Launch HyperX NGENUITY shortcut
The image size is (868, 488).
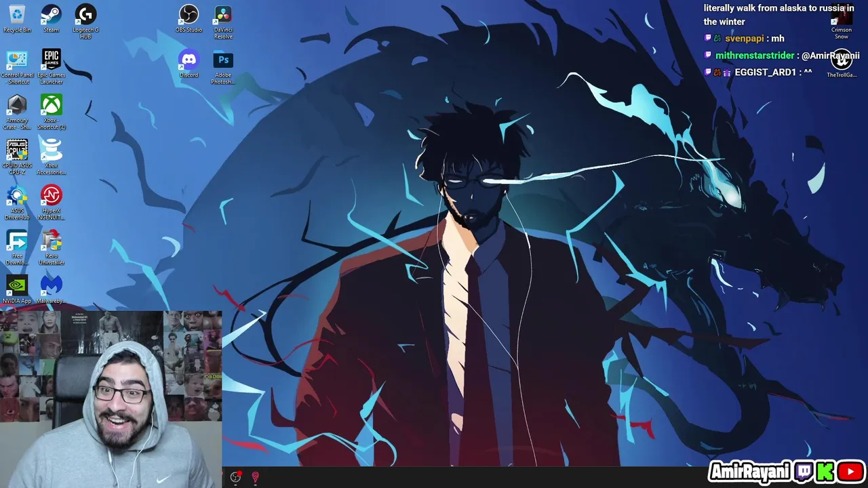pos(51,203)
